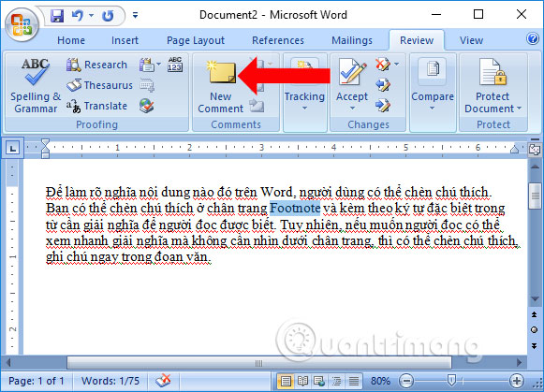The width and height of the screenshot is (544, 392).
Task: Click horizontal scrollbar left arrow
Action: pyautogui.click(x=8, y=363)
